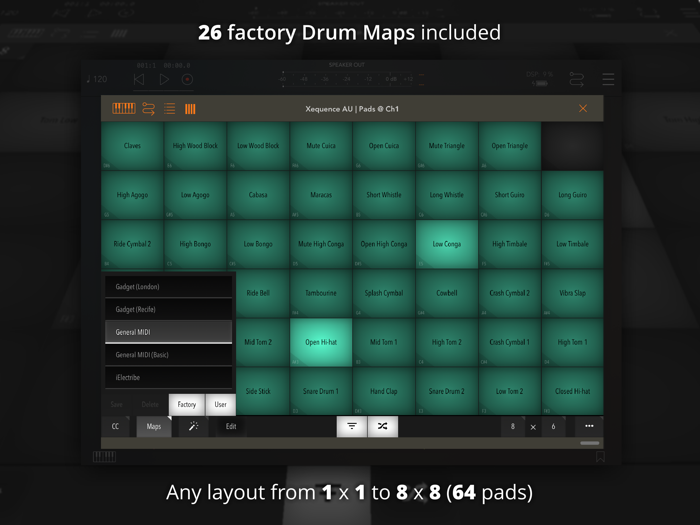This screenshot has width=700, height=525.
Task: Tap the highlighted Open Hi-hat pad
Action: (321, 342)
